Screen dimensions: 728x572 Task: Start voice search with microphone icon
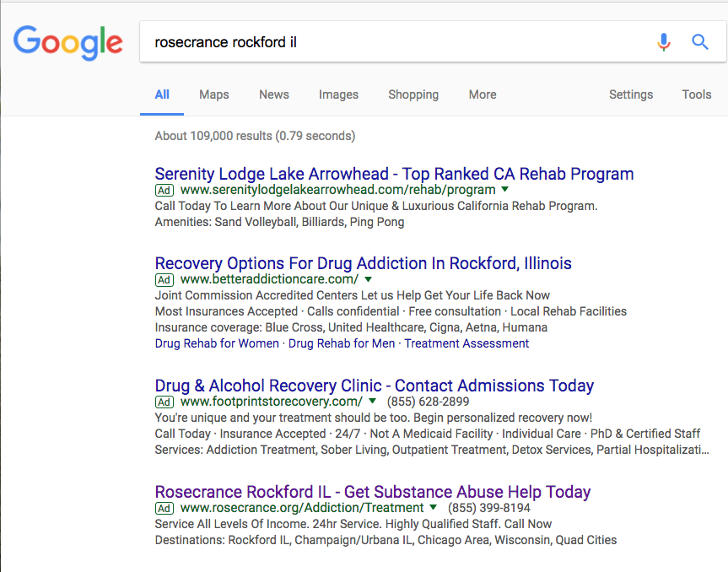(664, 42)
